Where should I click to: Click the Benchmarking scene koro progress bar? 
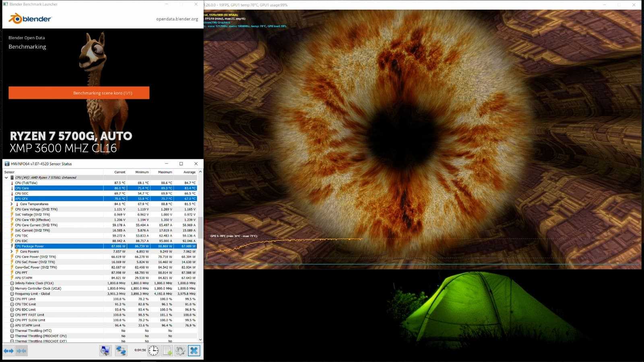pos(79,93)
